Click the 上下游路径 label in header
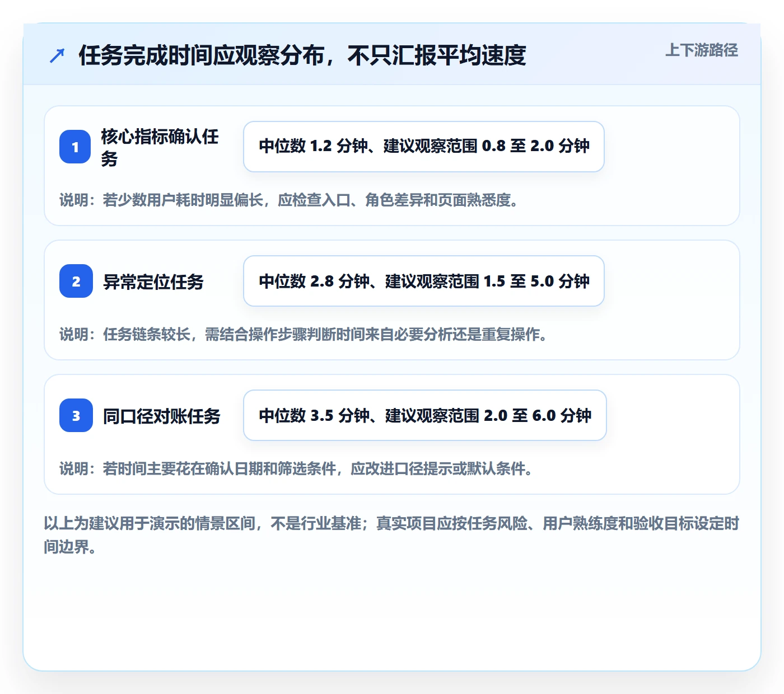The height and width of the screenshot is (694, 784). 701,50
